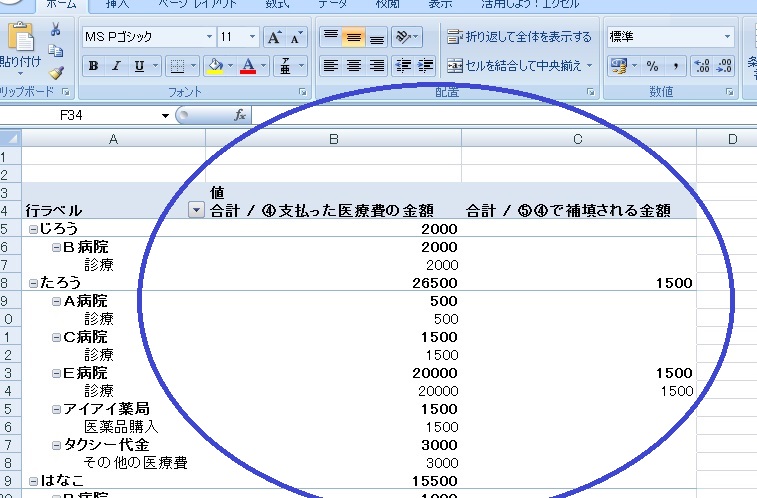Collapse the アイアイ薬局 group
Screen dimensions: 757x498
[x=56, y=410]
